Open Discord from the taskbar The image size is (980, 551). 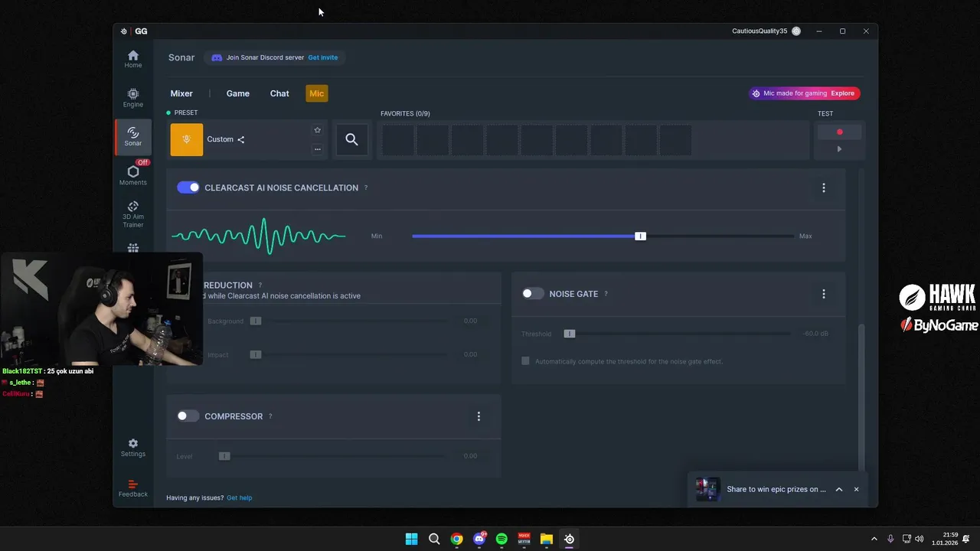[479, 539]
